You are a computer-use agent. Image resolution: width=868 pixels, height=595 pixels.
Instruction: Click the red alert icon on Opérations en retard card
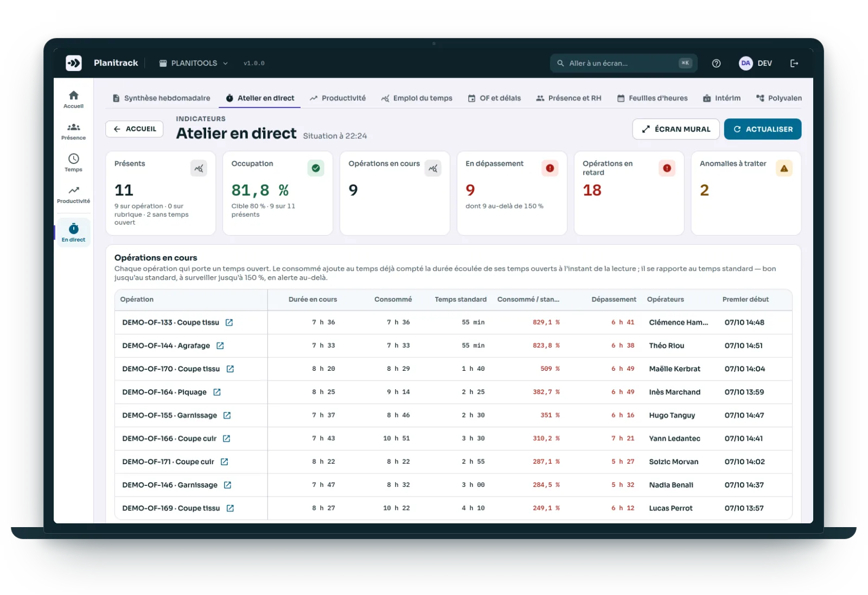coord(667,168)
